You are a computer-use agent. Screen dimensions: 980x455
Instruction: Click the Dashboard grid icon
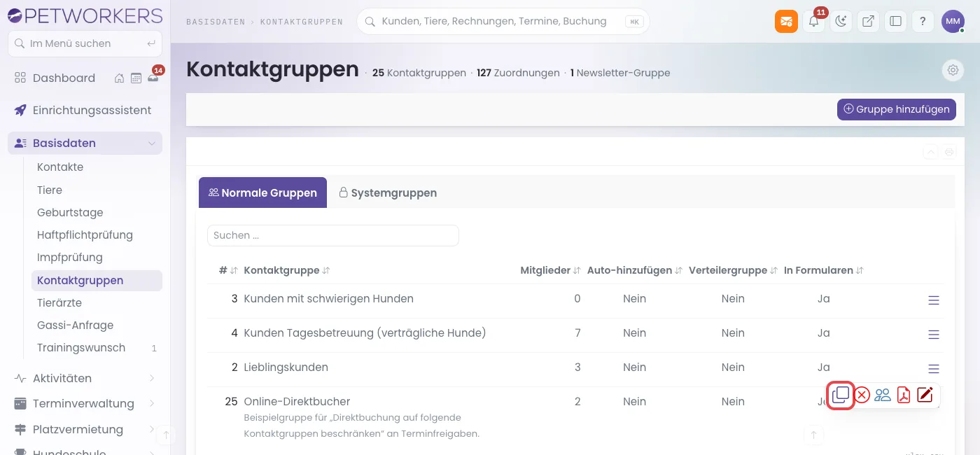(x=20, y=78)
